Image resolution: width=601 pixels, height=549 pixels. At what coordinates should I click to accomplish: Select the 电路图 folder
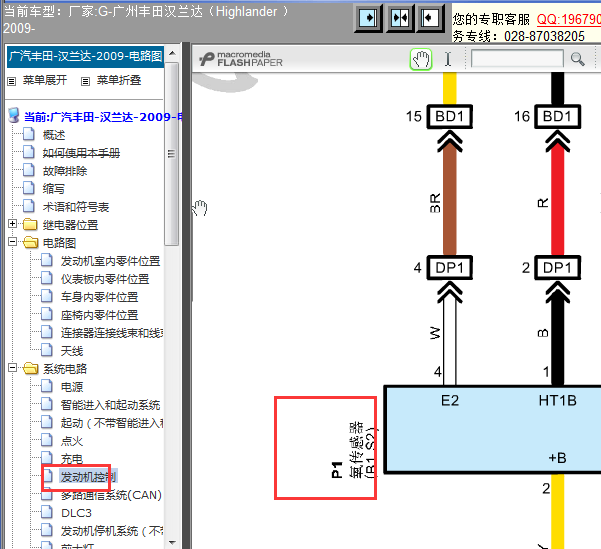(x=59, y=243)
